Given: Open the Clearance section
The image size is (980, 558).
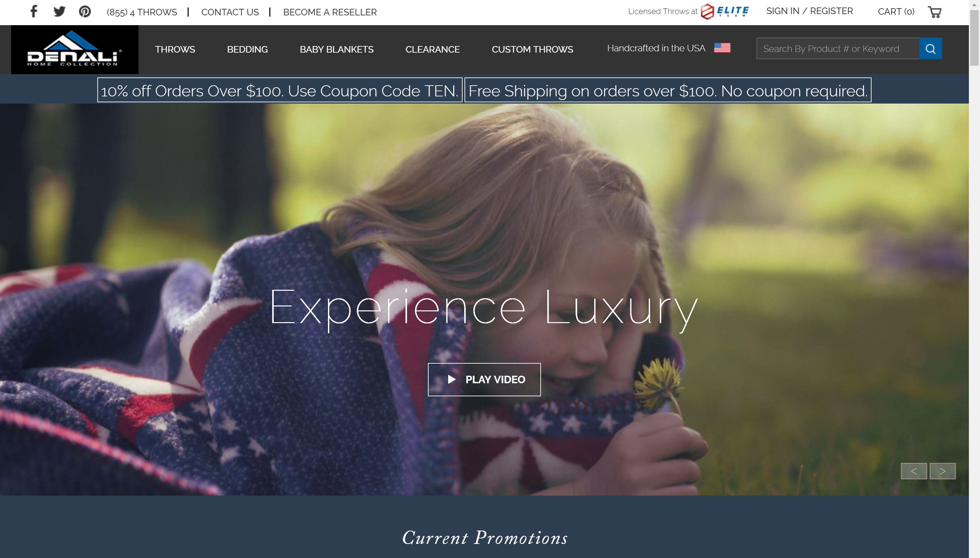Looking at the screenshot, I should click(x=432, y=49).
